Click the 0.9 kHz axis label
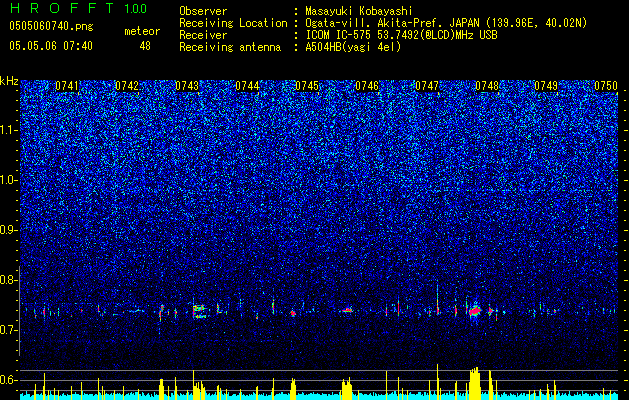This screenshot has width=629, height=400. (8, 230)
